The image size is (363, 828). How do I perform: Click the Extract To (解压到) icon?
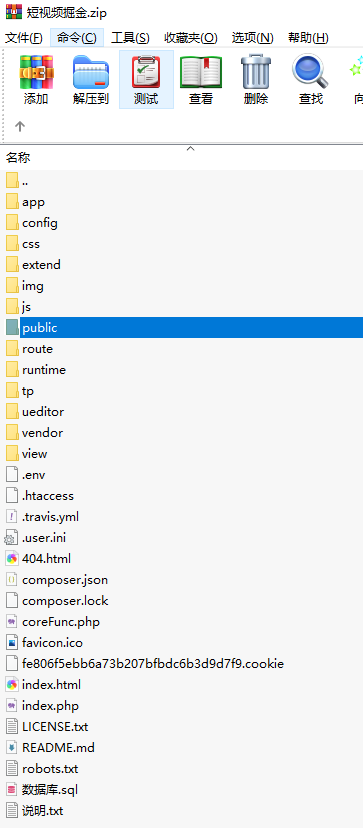tap(91, 72)
